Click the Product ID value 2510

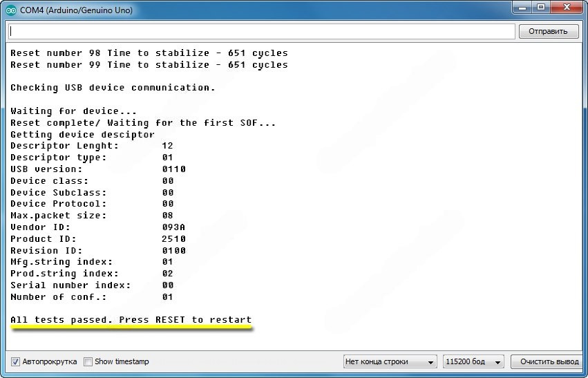pos(173,239)
